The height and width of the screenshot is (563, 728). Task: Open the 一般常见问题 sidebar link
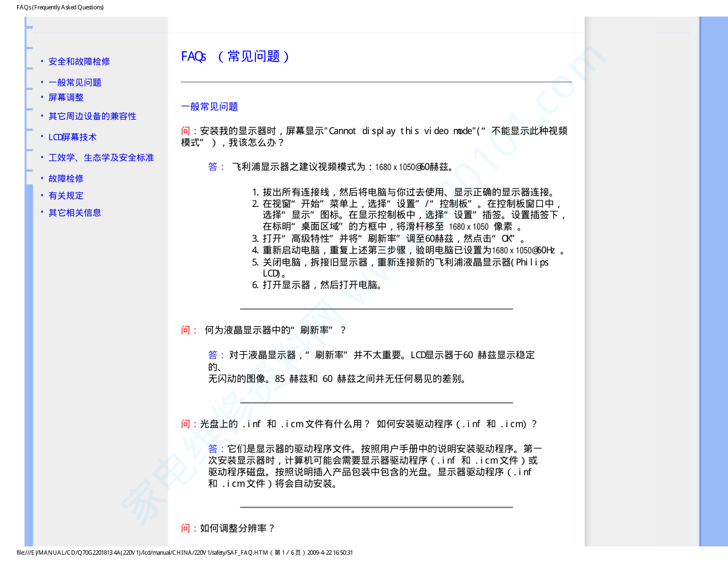pyautogui.click(x=74, y=82)
